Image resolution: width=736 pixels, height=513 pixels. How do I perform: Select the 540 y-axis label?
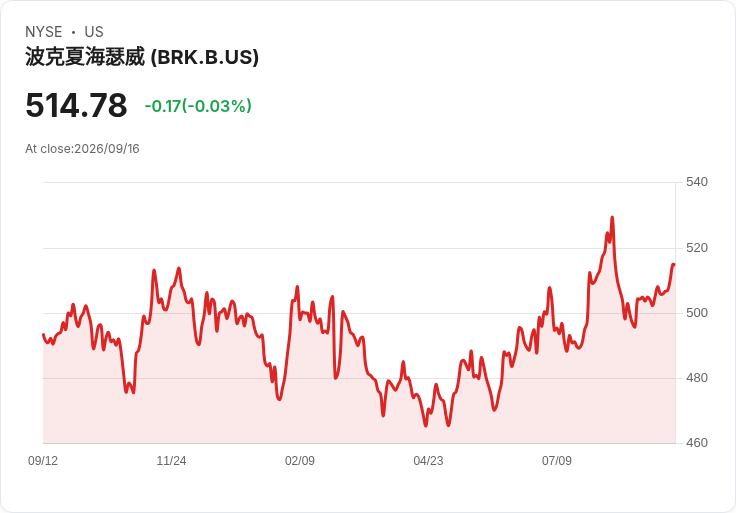(697, 182)
